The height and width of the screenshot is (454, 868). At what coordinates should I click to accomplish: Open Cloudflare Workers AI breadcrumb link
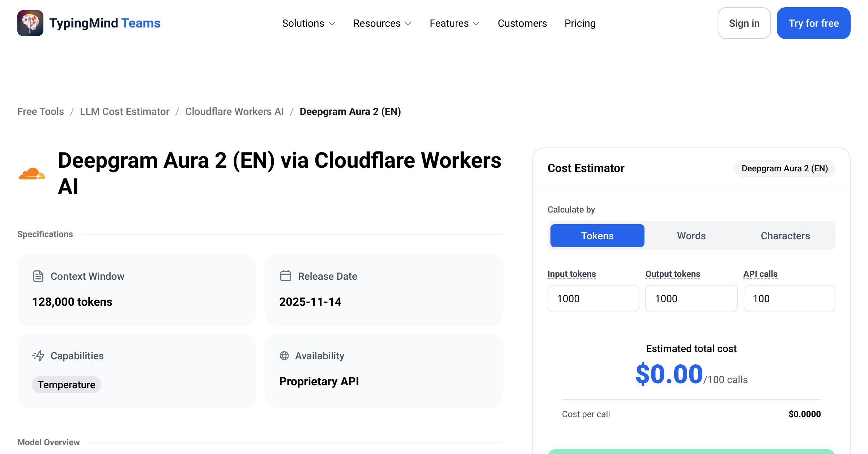pos(234,111)
